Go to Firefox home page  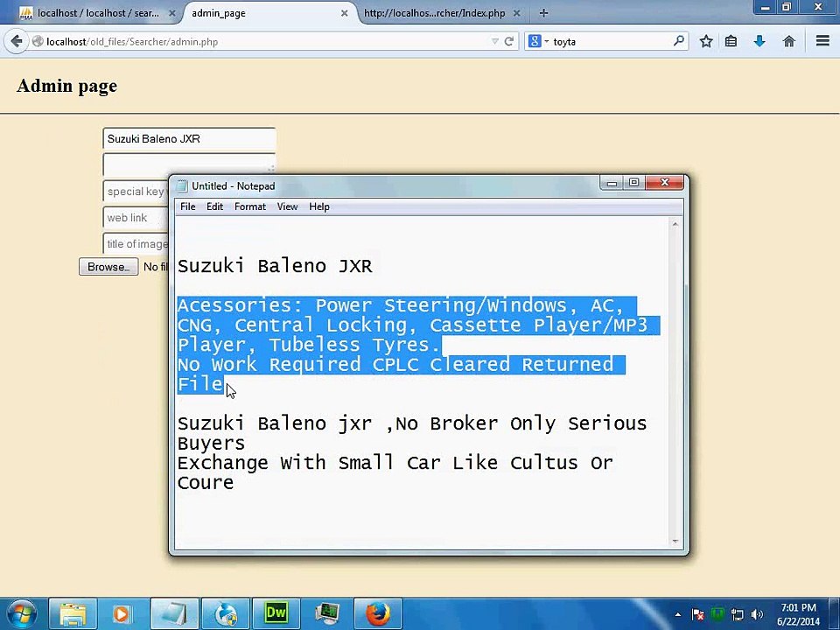click(x=788, y=41)
